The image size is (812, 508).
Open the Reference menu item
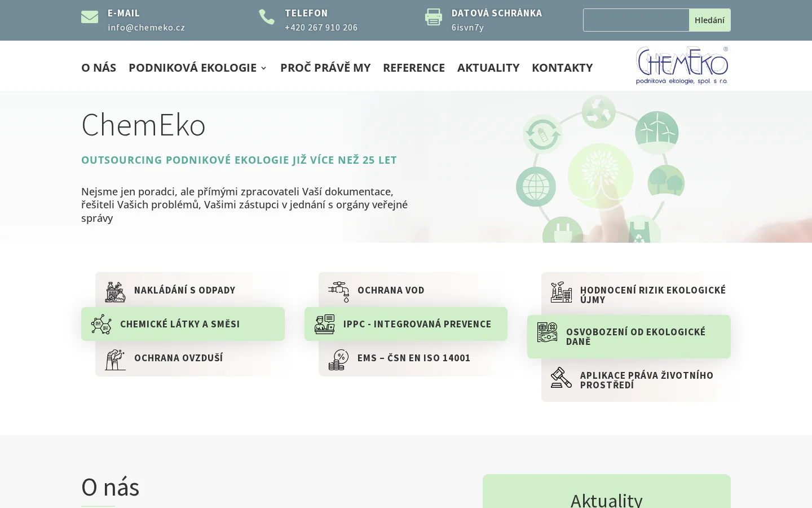tap(414, 68)
